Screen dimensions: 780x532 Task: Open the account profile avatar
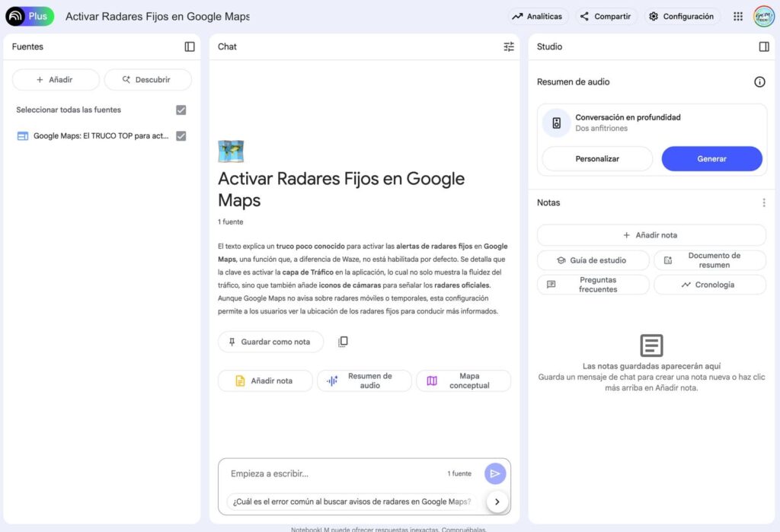point(763,17)
